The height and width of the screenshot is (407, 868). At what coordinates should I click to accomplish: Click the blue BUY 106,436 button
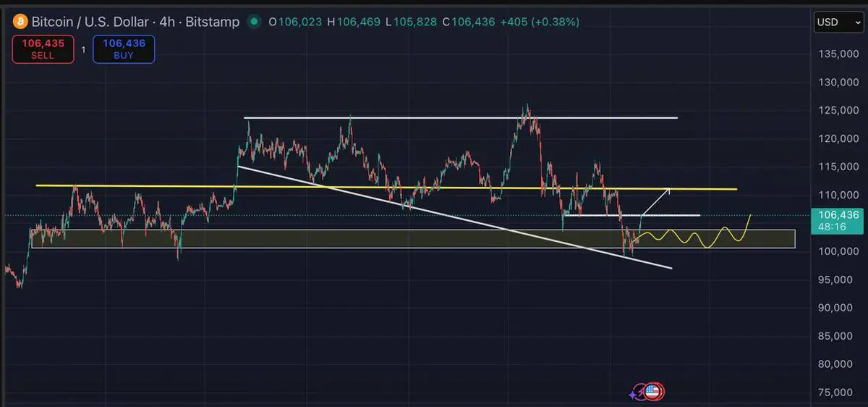pos(124,49)
